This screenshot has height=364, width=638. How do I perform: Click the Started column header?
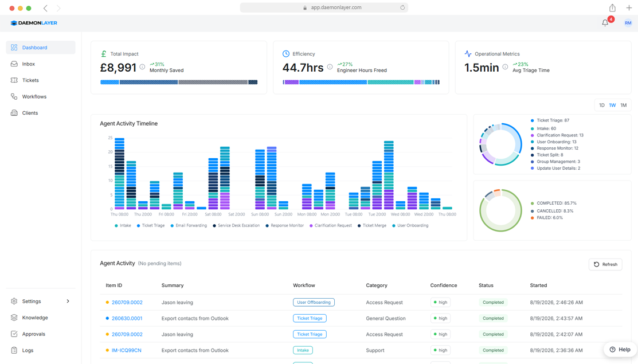coord(538,285)
